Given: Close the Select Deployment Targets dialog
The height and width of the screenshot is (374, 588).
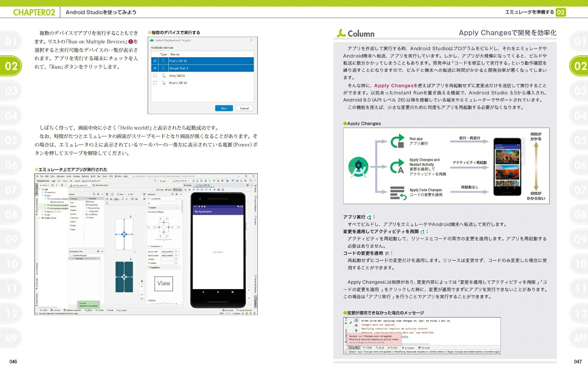Looking at the screenshot, I should (251, 40).
